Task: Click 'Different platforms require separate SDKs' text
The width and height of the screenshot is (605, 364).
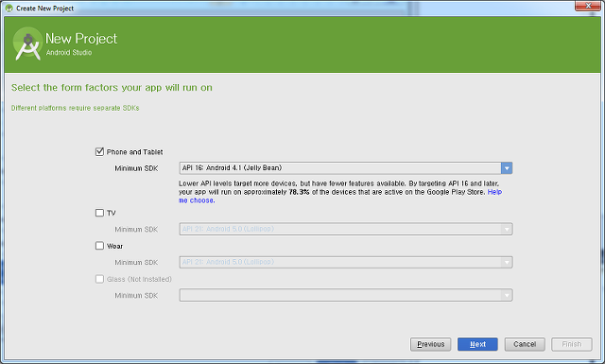Action: point(76,108)
